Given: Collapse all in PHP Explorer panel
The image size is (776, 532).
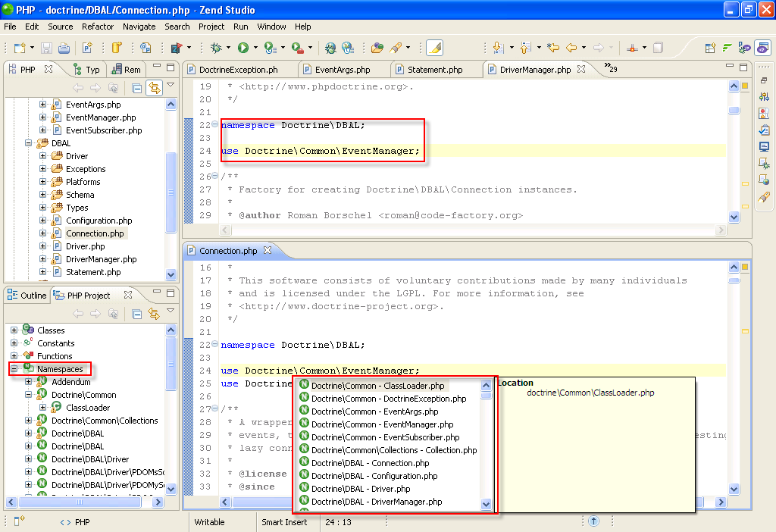Looking at the screenshot, I should 137,88.
